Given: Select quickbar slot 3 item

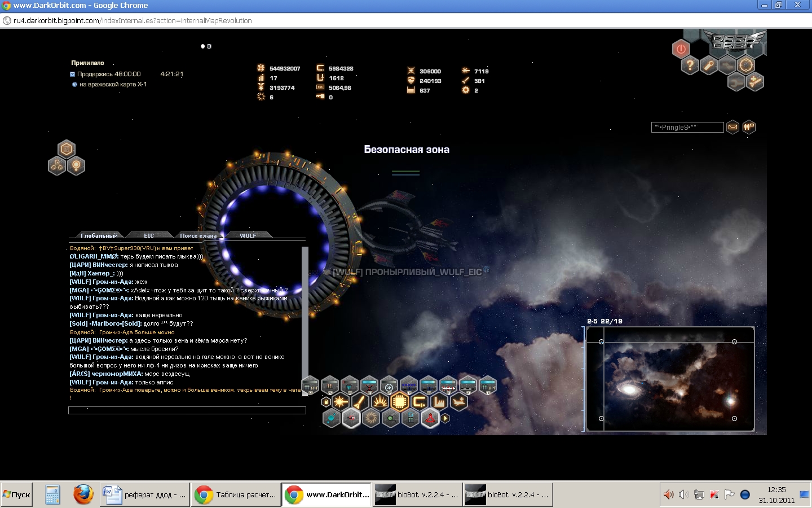Looking at the screenshot, I should 350,386.
